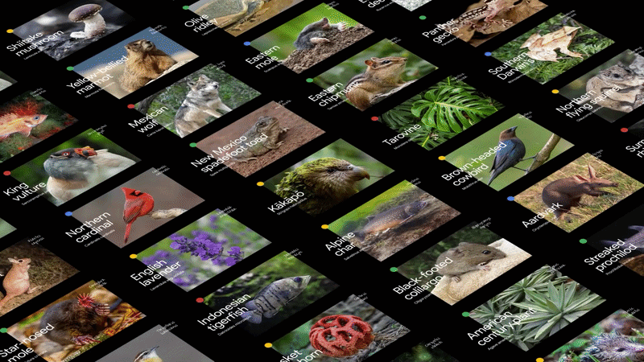This screenshot has height=362, width=644.
Task: Click the "Indonesian tigerfish" card title
Action: point(225,314)
